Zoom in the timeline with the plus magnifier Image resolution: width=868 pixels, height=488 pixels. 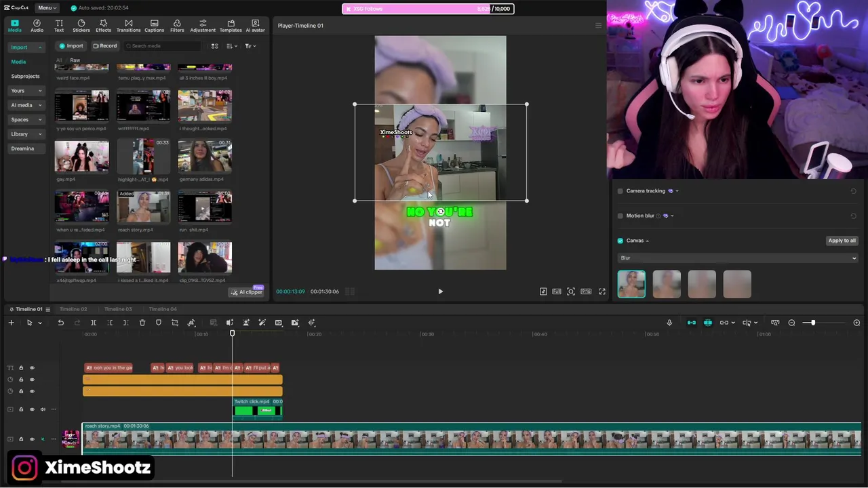tap(856, 323)
